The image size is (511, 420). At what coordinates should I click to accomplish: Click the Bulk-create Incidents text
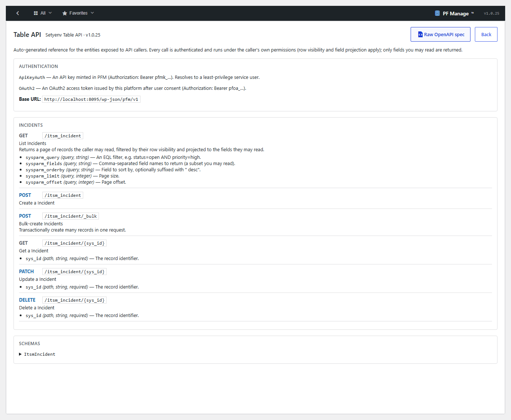click(x=41, y=224)
